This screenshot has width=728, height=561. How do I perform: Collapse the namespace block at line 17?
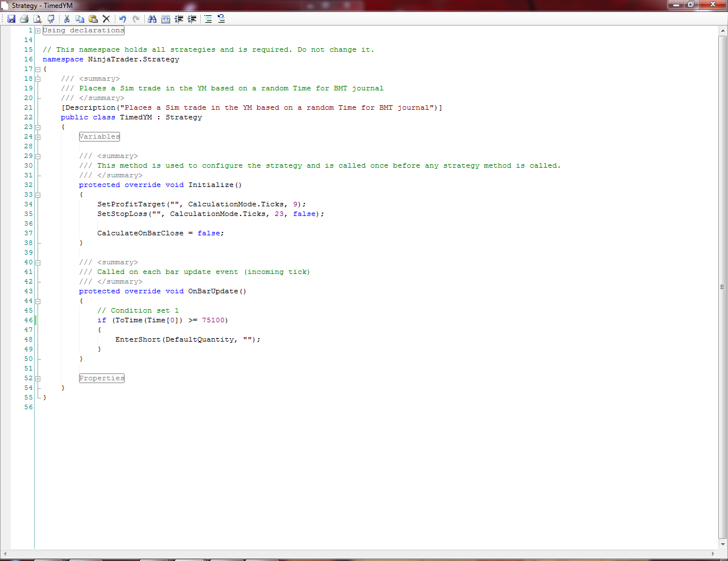pyautogui.click(x=38, y=69)
